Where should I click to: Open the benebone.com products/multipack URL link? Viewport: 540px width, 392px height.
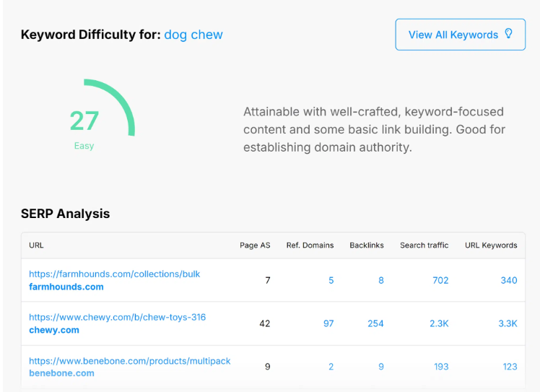(129, 361)
